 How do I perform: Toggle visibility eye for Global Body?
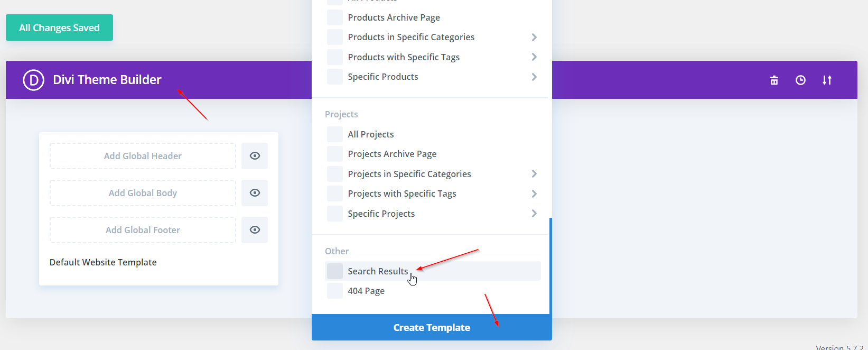[x=255, y=193]
